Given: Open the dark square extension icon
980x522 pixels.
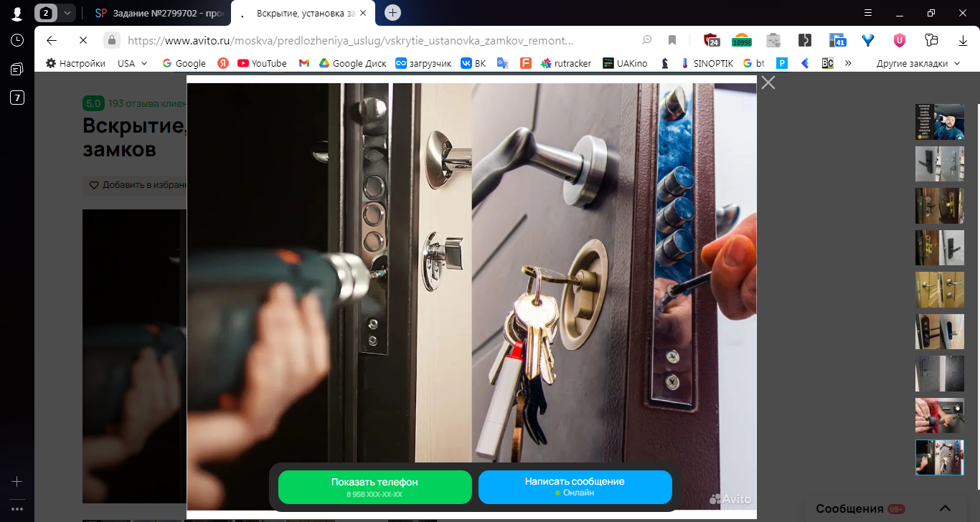Looking at the screenshot, I should [x=805, y=40].
